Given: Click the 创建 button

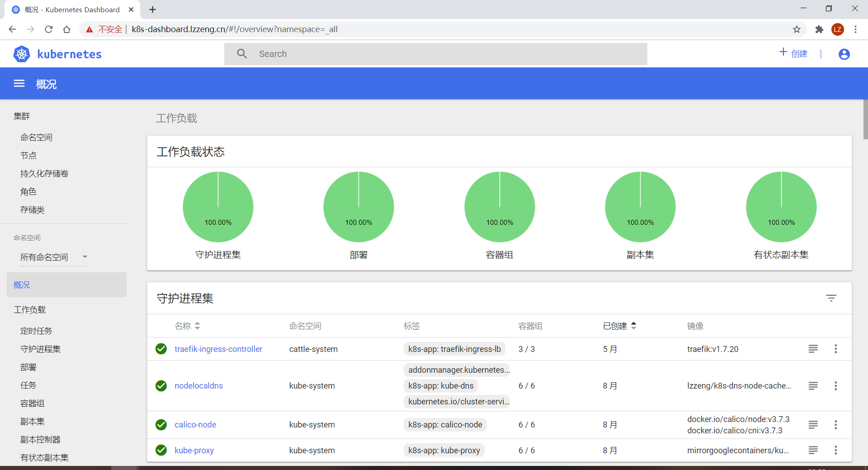Looking at the screenshot, I should tap(793, 53).
